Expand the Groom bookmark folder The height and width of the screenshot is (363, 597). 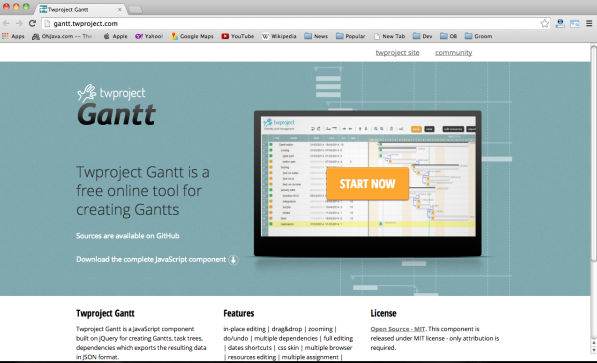coord(479,36)
